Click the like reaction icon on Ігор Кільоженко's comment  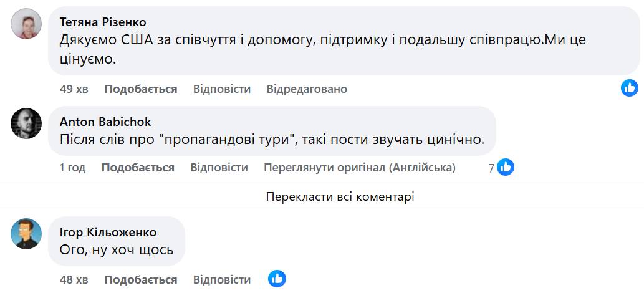[277, 279]
